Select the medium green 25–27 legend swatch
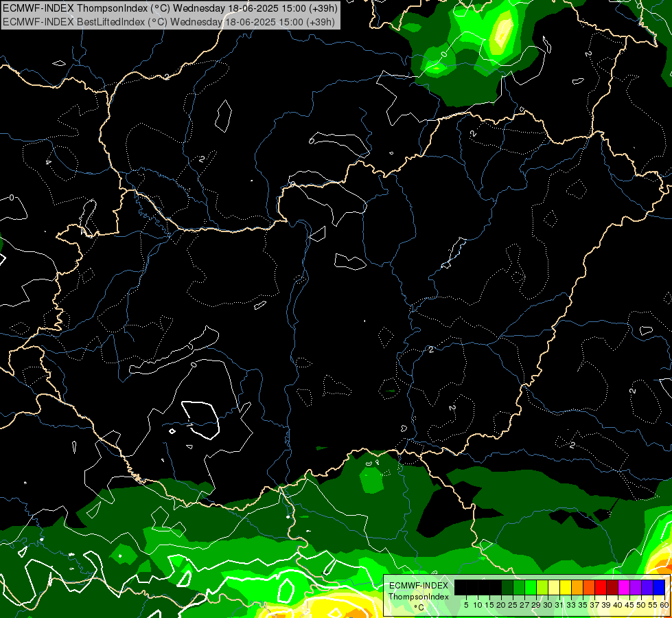 coord(518,587)
